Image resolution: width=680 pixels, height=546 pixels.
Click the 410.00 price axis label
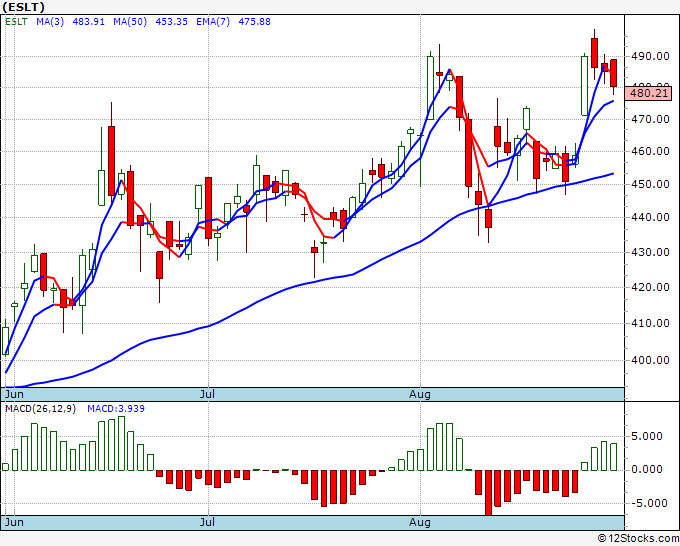coord(650,323)
